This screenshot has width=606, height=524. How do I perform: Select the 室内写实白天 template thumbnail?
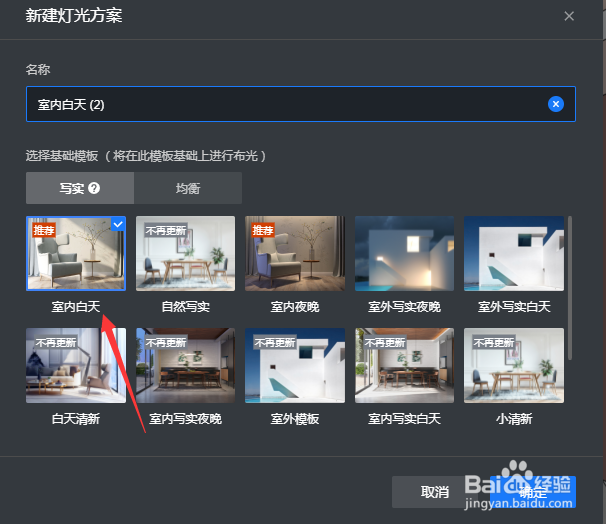pyautogui.click(x=404, y=366)
